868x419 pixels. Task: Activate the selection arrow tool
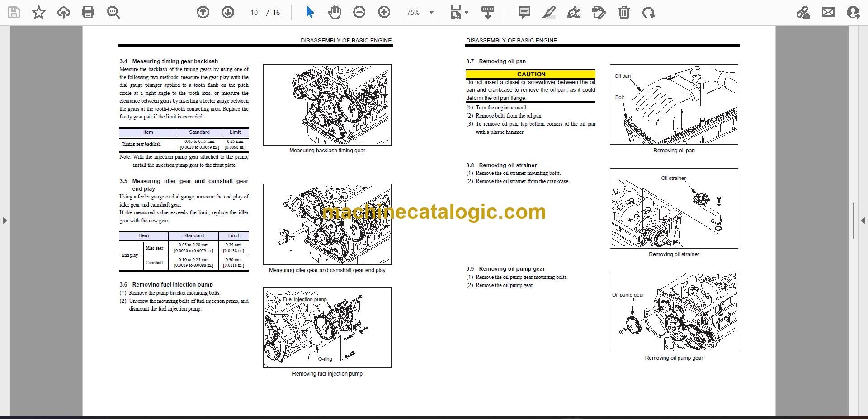click(310, 12)
